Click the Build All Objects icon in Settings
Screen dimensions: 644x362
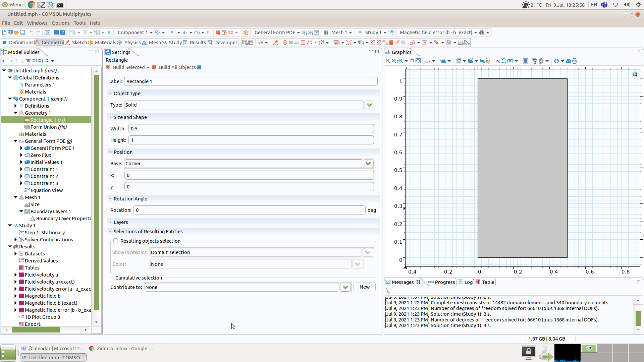point(154,67)
